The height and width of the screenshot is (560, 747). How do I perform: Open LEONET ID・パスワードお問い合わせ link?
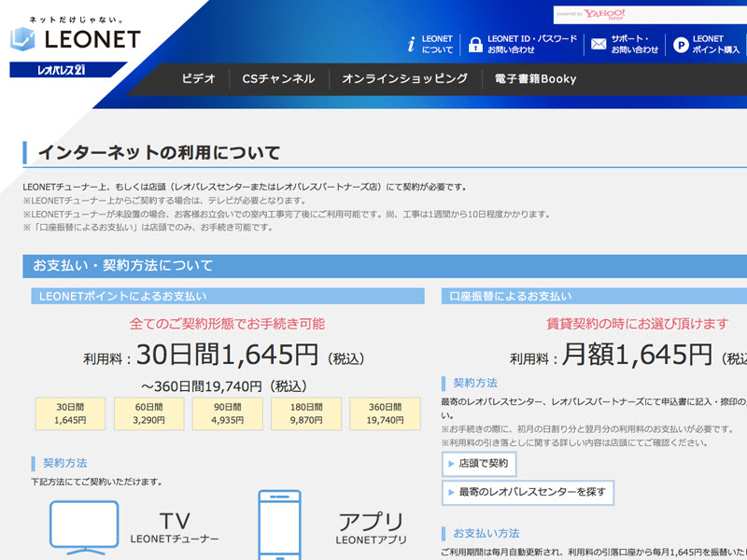coord(531,44)
